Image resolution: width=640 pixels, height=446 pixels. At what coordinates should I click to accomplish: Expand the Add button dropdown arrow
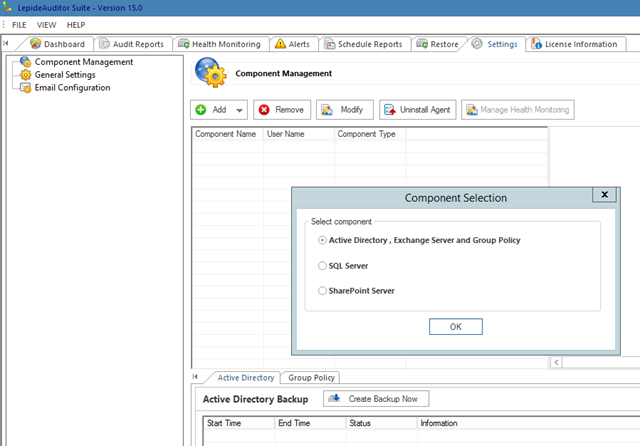click(x=240, y=110)
